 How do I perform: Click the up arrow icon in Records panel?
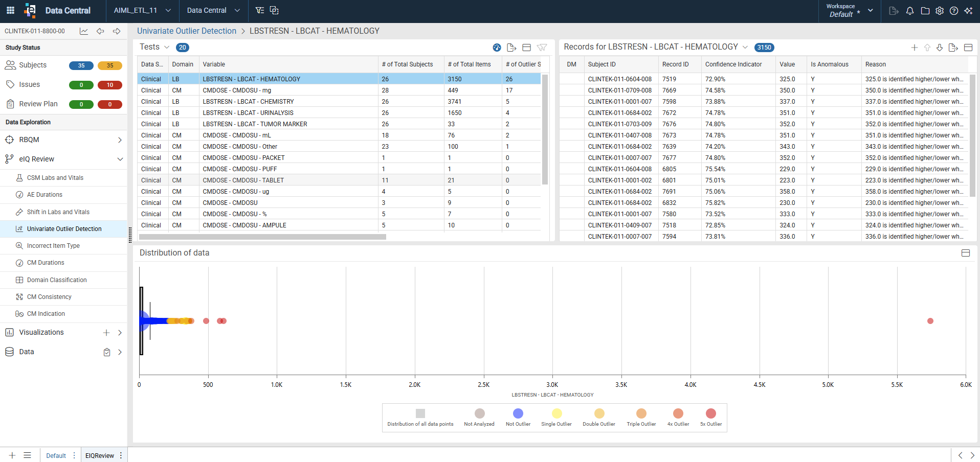927,48
